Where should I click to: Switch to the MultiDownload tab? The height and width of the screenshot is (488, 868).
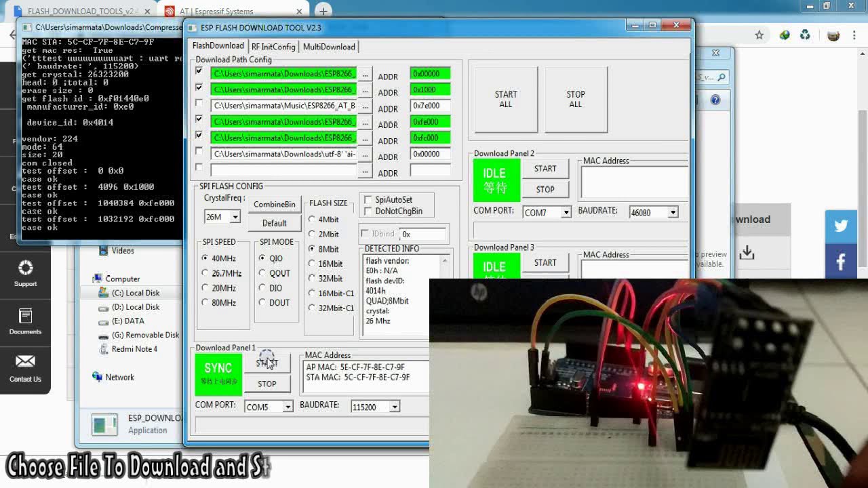click(x=329, y=47)
